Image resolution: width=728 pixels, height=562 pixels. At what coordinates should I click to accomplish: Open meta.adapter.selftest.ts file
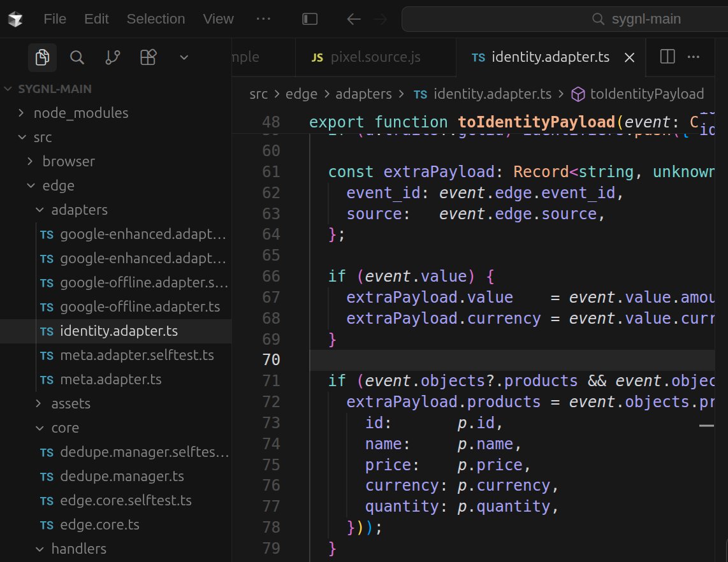click(x=115, y=356)
